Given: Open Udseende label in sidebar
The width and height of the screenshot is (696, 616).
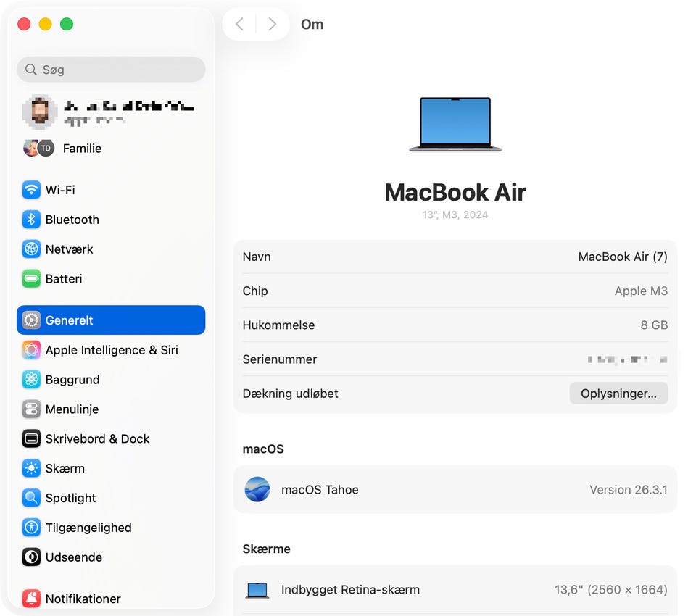Looking at the screenshot, I should (74, 557).
